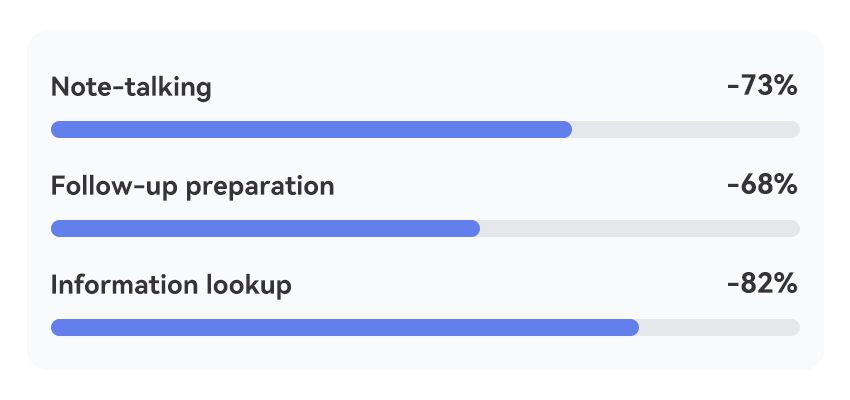Click the gray remainder of Information lookup bar
The width and height of the screenshot is (850, 400).
[719, 327]
